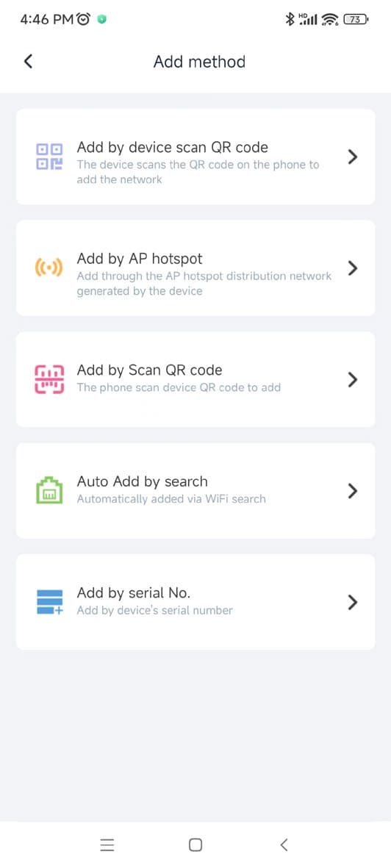Choose Auto Add by search

(x=195, y=490)
